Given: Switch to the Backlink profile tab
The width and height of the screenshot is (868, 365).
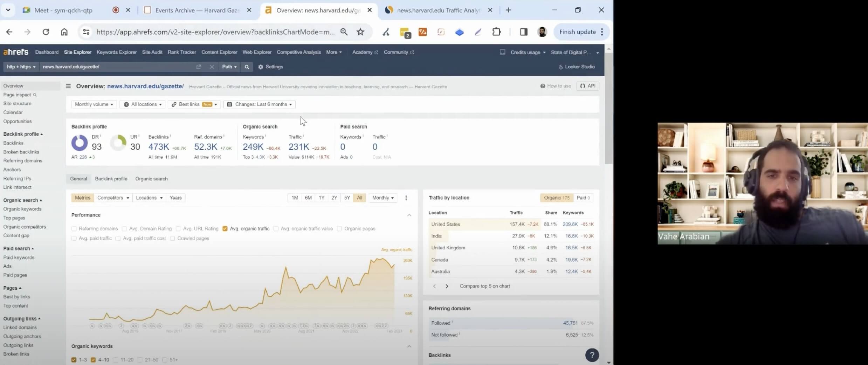Looking at the screenshot, I should click(x=111, y=179).
